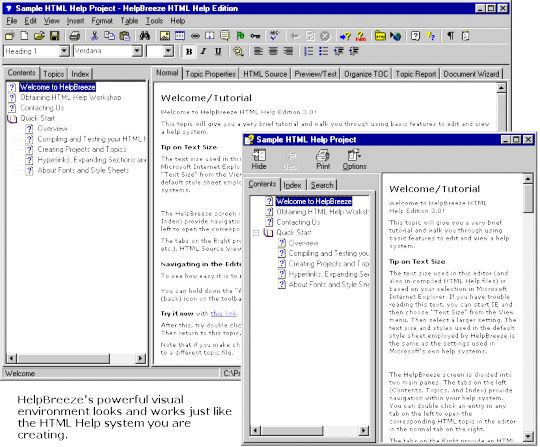Switch to the HTML Source tab
This screenshot has height=447, width=540.
(265, 74)
